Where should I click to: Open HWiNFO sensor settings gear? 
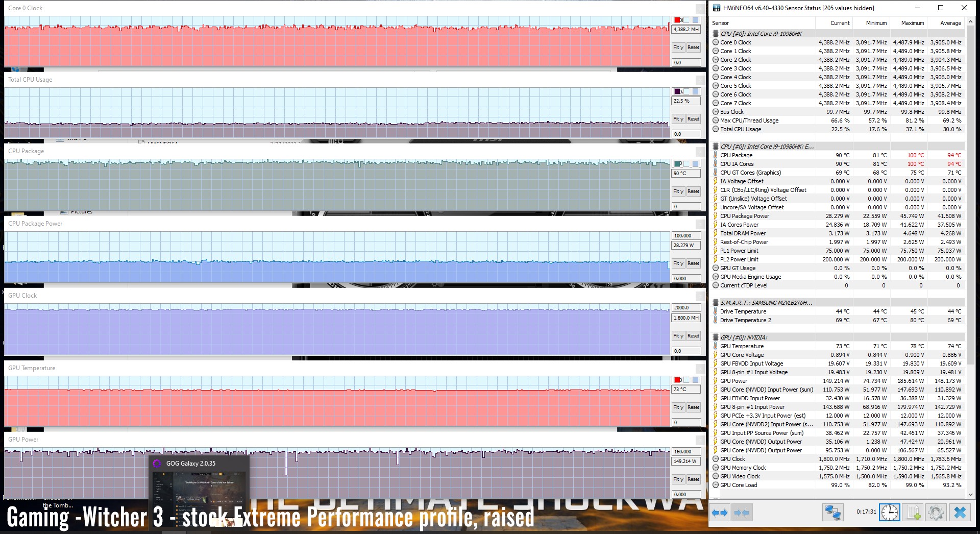[x=936, y=513]
